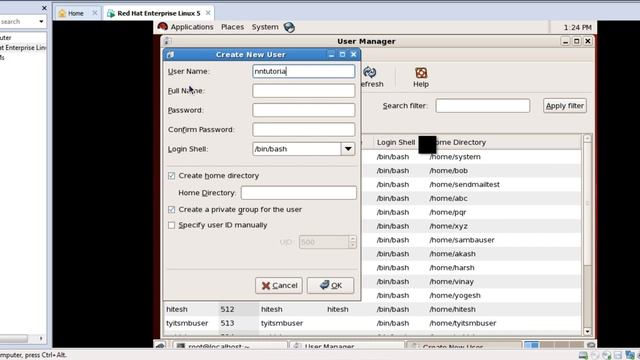Open the sidebar search dropdown arrow
640x360 pixels.
(41, 21)
